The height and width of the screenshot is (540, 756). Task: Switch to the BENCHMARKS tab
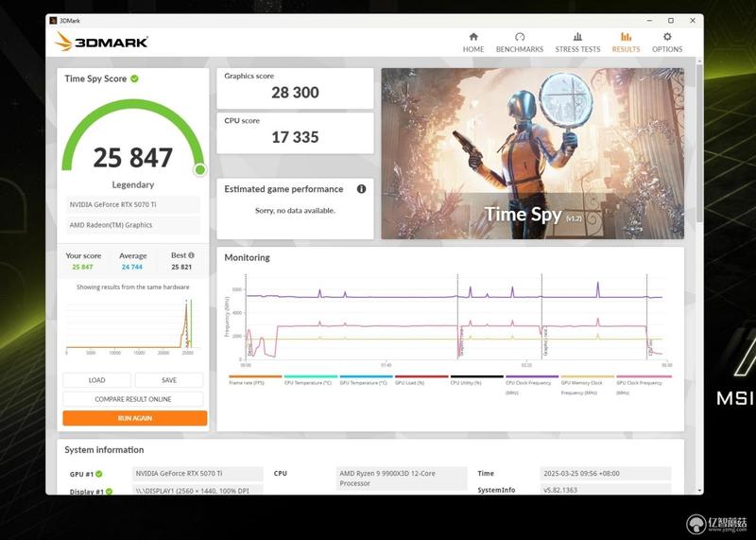point(519,43)
